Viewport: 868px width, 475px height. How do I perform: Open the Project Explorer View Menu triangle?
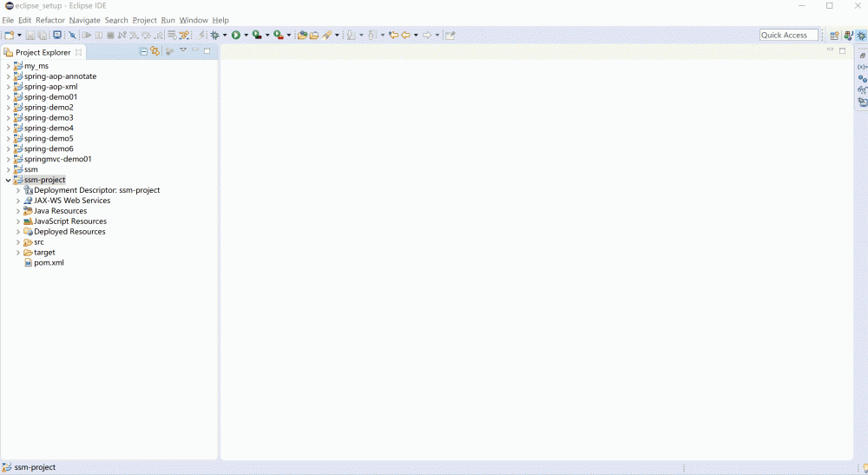click(182, 50)
